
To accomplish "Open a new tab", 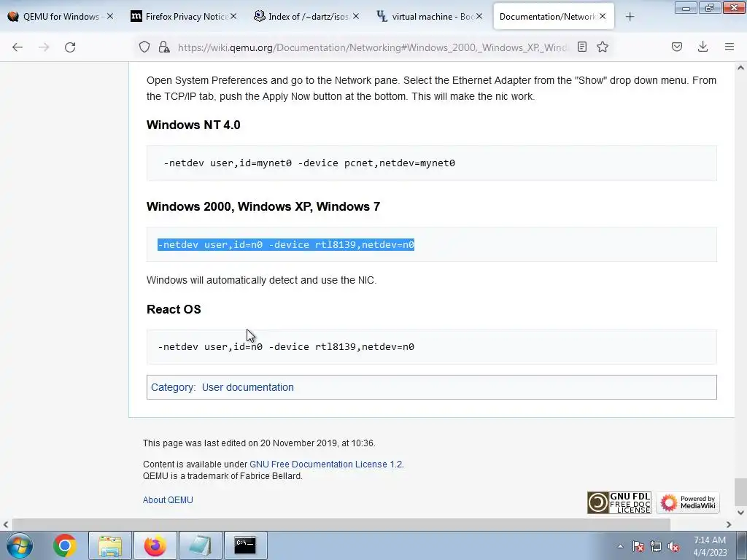I will pyautogui.click(x=630, y=17).
